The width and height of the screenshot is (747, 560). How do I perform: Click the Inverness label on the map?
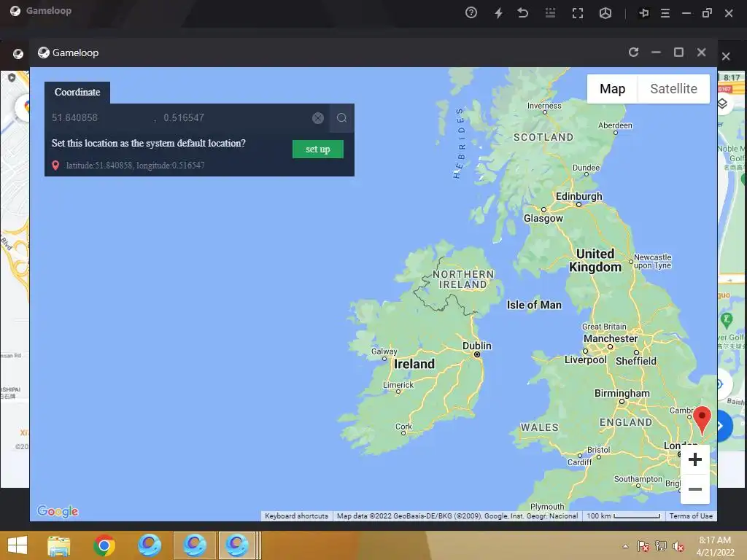[x=544, y=106]
